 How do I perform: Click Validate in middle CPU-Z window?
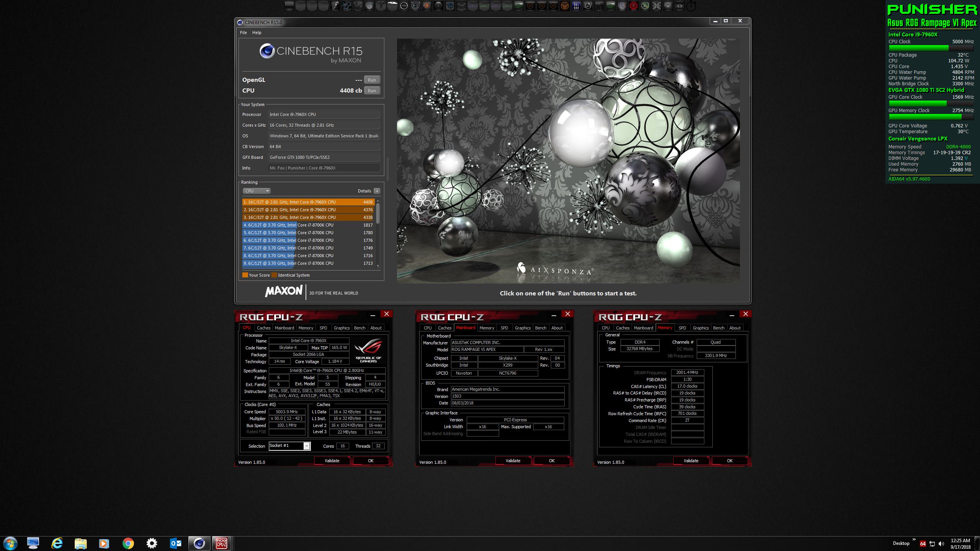pyautogui.click(x=513, y=461)
